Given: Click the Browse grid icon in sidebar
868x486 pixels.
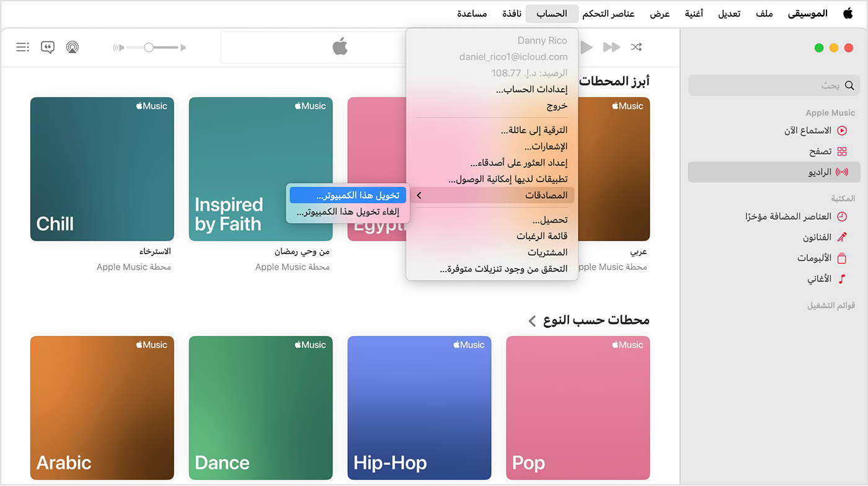Looking at the screenshot, I should 842,151.
